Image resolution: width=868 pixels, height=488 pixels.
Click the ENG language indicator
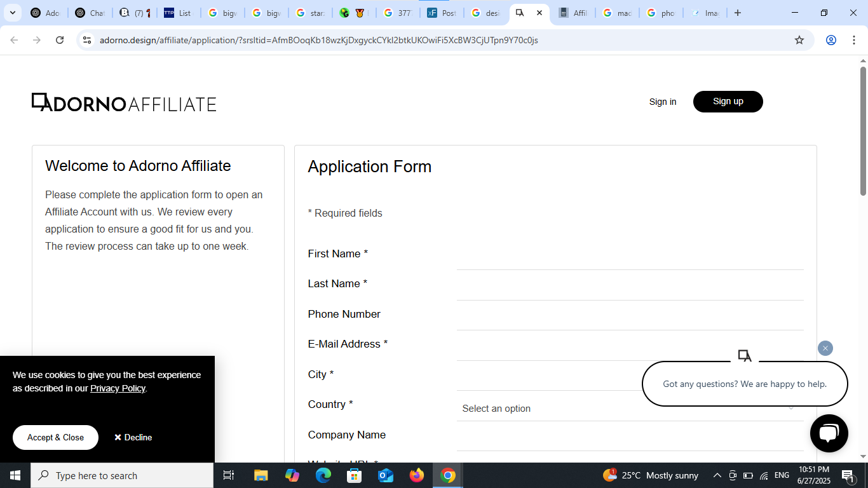(x=782, y=475)
